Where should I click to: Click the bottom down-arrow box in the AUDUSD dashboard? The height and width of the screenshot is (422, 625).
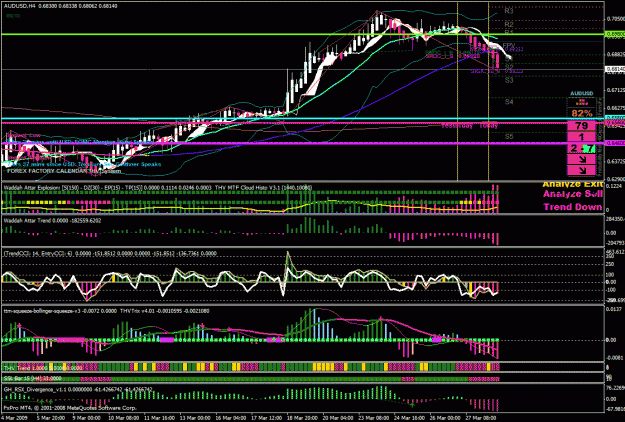point(582,171)
